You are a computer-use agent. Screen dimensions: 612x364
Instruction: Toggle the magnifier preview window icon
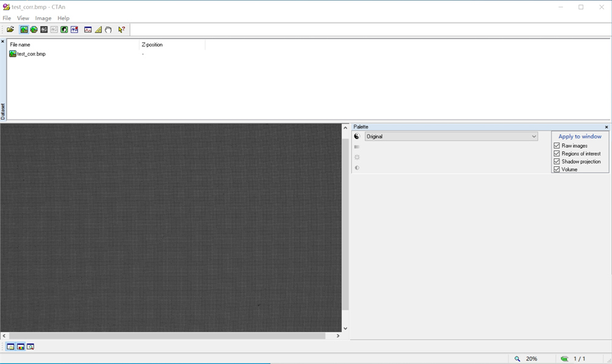(x=31, y=347)
